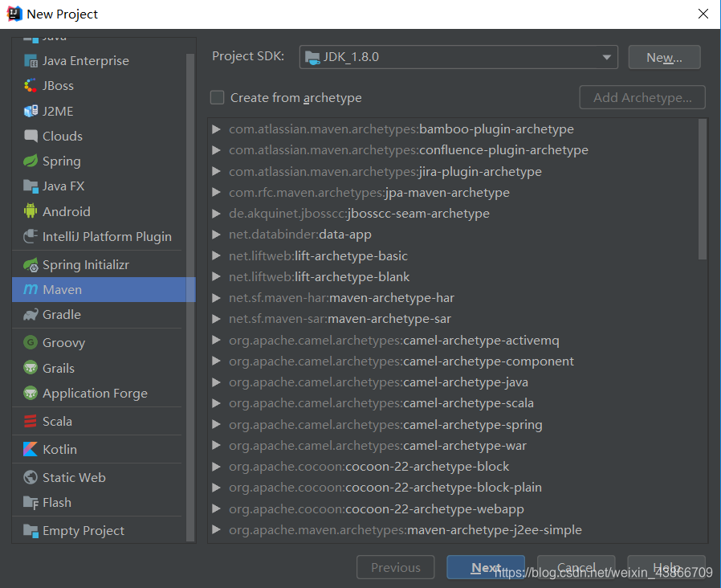Click the Add Archetype... button
Viewport: 721px width, 588px height.
coord(642,97)
